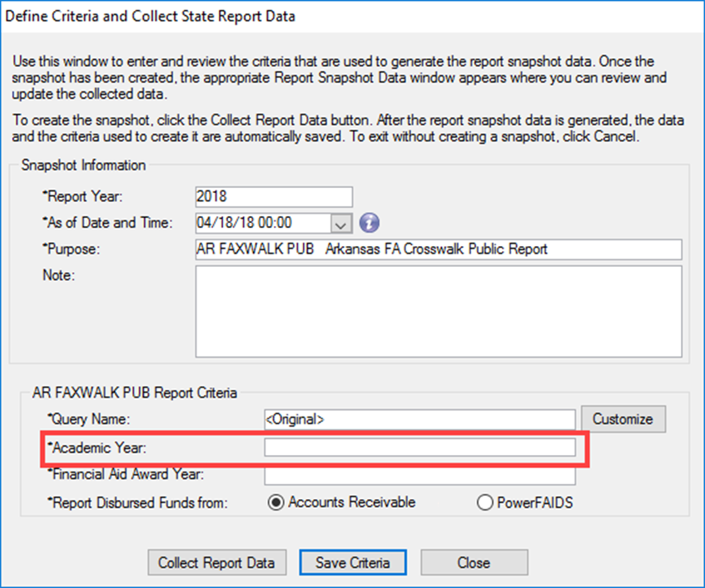This screenshot has height=588, width=705.
Task: Click the Save Criteria button
Action: click(352, 562)
